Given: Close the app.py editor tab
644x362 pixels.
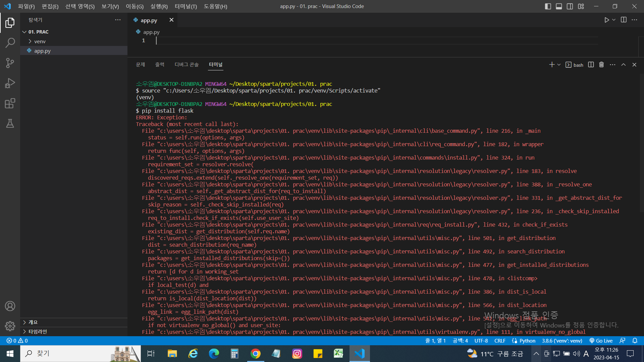Looking at the screenshot, I should tap(171, 20).
